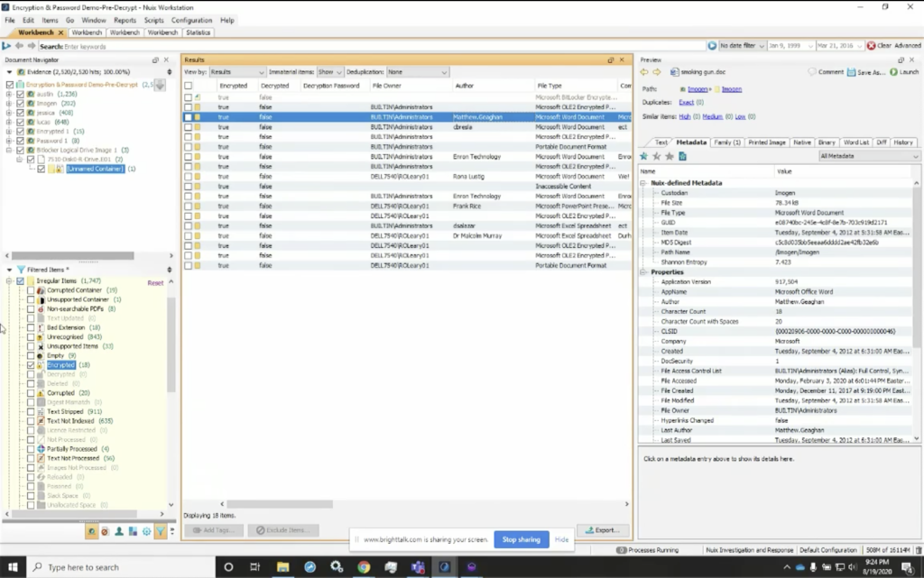Open the View by dropdown
This screenshot has height=578, width=924.
coord(237,72)
